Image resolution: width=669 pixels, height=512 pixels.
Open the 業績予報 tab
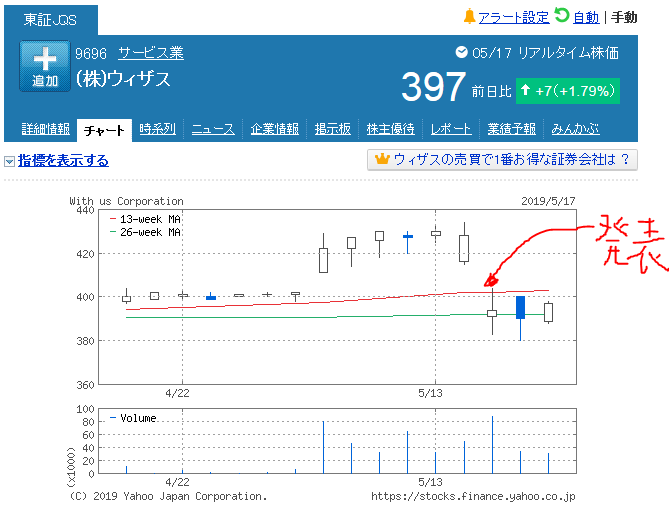pyautogui.click(x=512, y=129)
